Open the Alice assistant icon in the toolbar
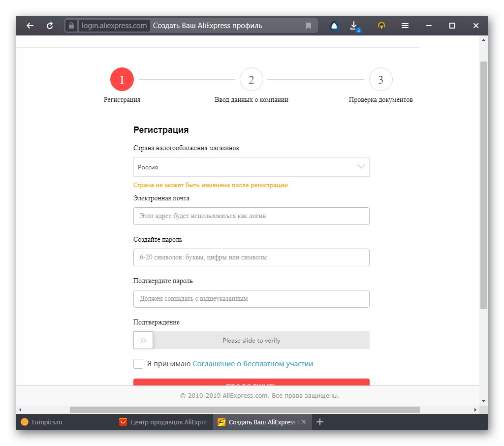 [x=334, y=26]
